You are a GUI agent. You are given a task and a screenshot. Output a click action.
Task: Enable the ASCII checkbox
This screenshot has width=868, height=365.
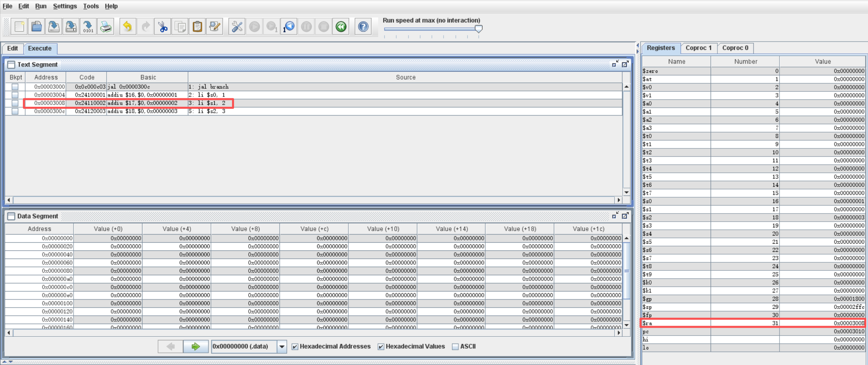click(455, 346)
